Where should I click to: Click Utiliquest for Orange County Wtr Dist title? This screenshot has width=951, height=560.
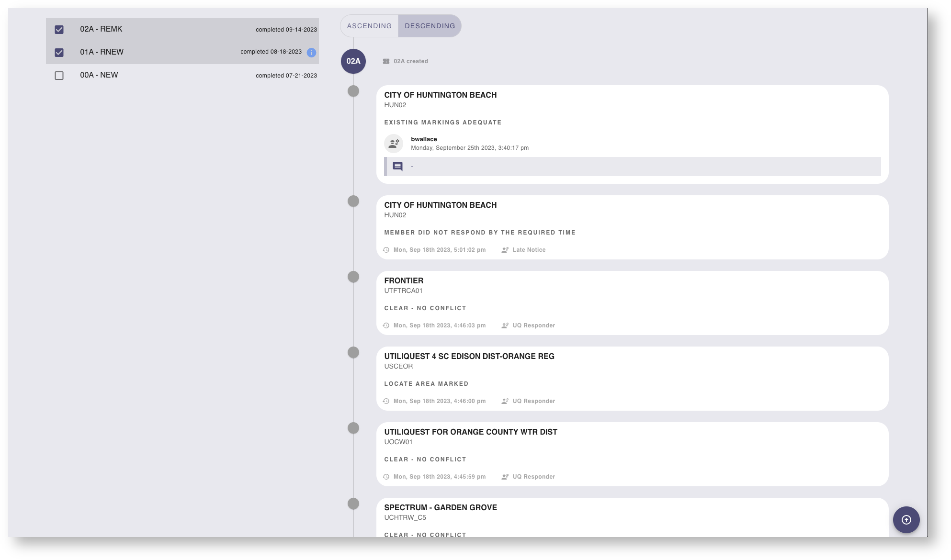point(470,432)
